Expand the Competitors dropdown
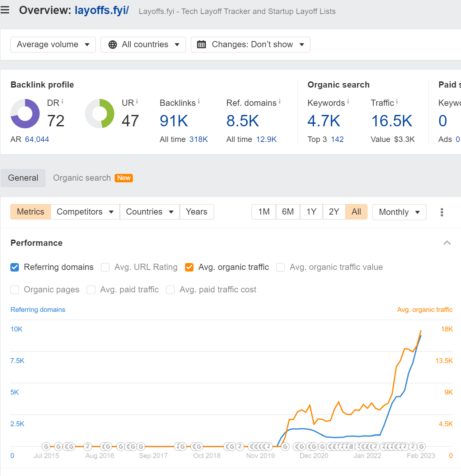This screenshot has height=476, width=461. click(x=85, y=212)
